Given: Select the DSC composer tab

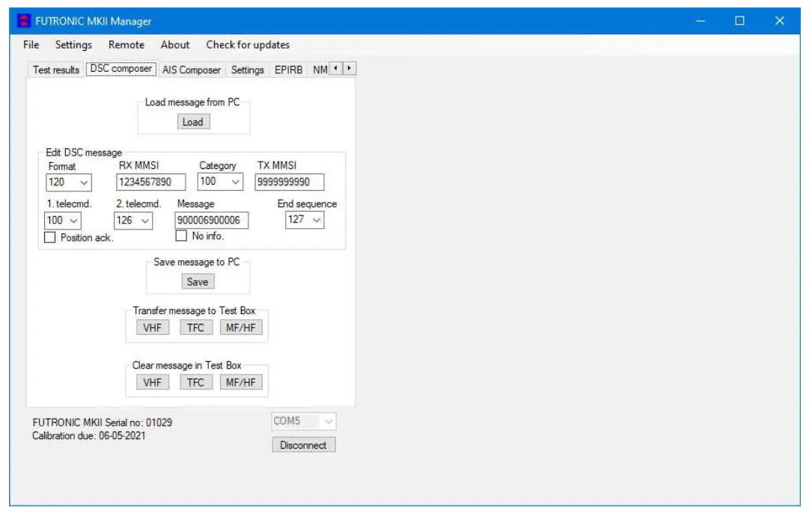Looking at the screenshot, I should (x=121, y=69).
